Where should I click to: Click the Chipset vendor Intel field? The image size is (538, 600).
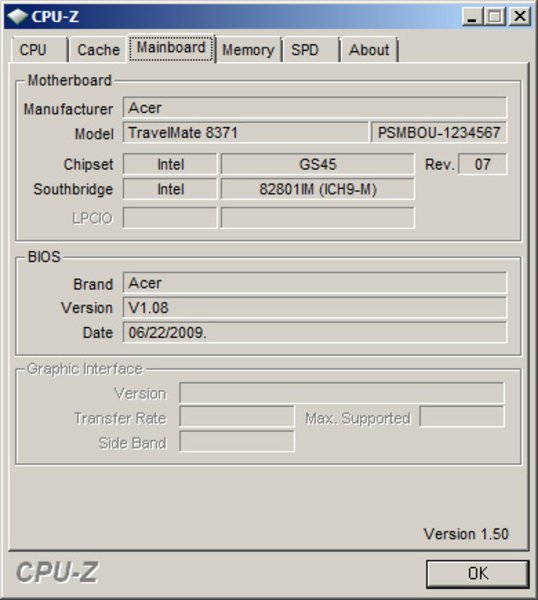(x=170, y=164)
